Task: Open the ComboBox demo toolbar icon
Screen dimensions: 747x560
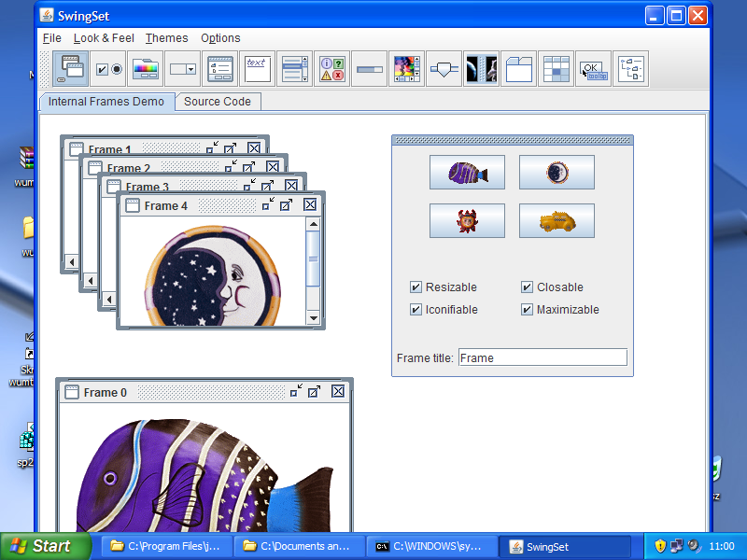Action: pos(182,69)
